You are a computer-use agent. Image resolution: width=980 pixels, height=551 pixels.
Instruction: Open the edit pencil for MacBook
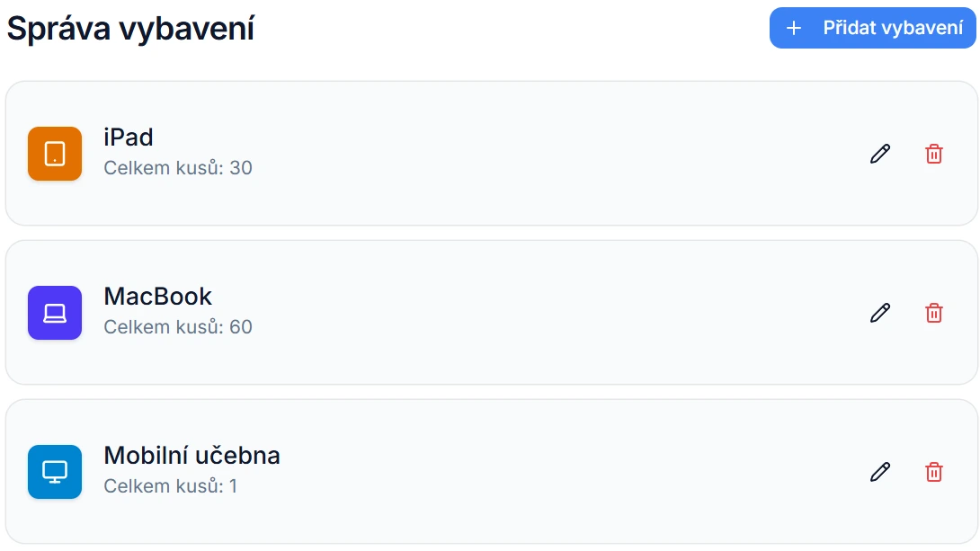[x=879, y=312]
